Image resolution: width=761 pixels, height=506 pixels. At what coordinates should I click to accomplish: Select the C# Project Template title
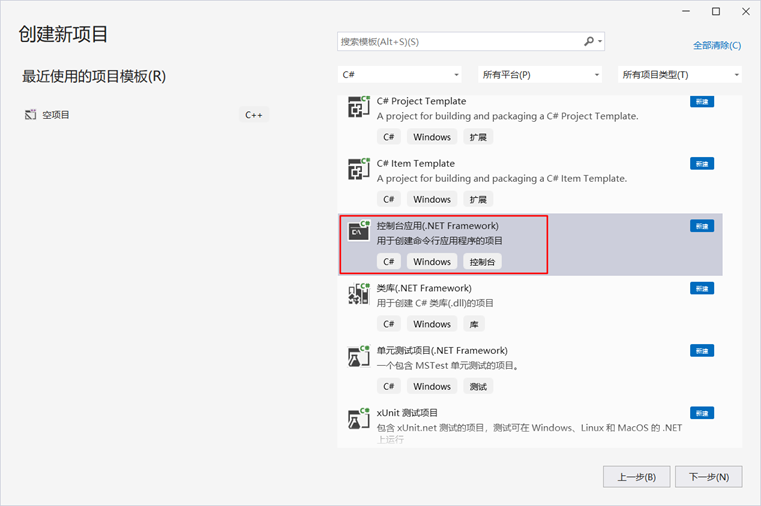pos(421,101)
